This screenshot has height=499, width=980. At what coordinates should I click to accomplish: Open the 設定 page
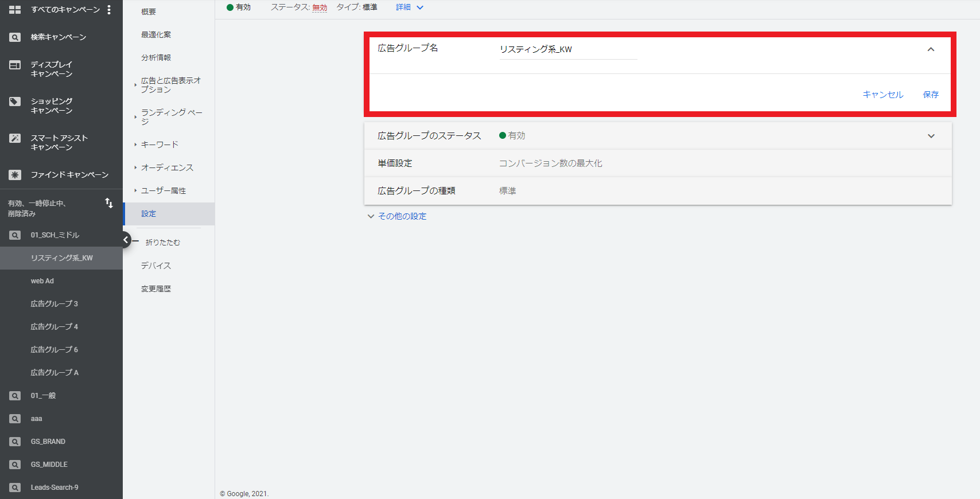(x=169, y=213)
